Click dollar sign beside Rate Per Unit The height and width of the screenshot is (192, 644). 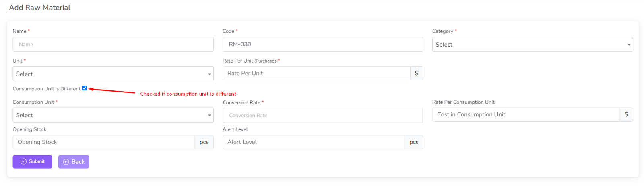pos(417,74)
